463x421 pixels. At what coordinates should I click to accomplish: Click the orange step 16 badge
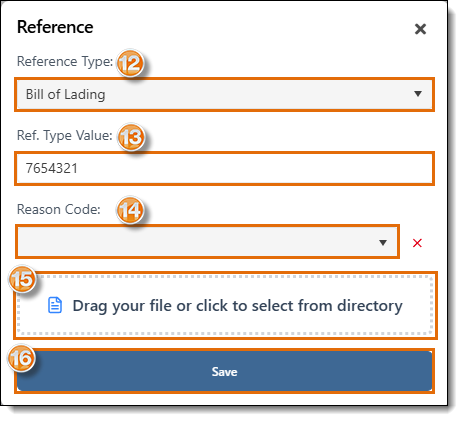(x=22, y=358)
